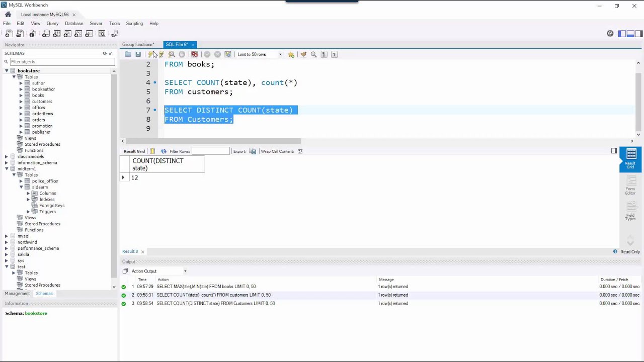Switch to Group functions tab
The height and width of the screenshot is (362, 644).
tap(138, 45)
